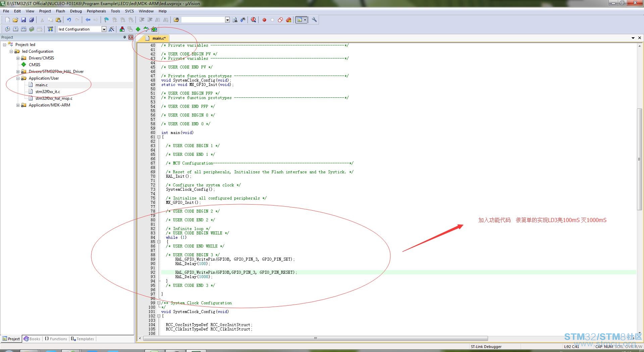644x352 pixels.
Task: Click the Navigate Backwards blue arrow
Action: tap(88, 20)
